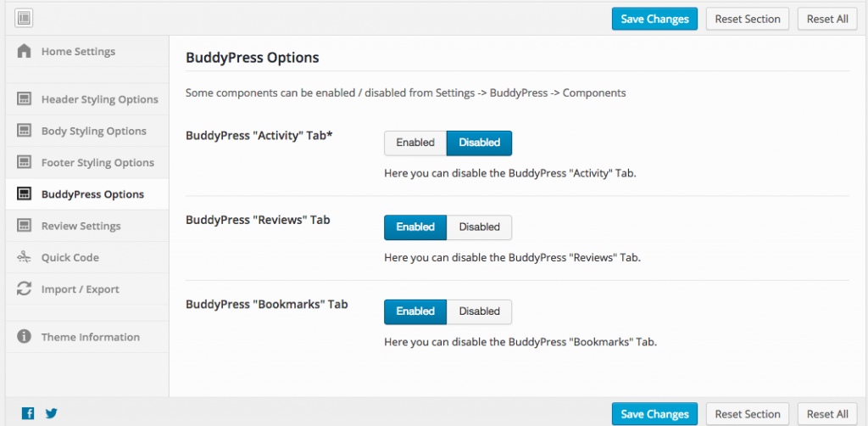
Task: Click the BuddyPress "Bookmarks" Tab label
Action: pyautogui.click(x=267, y=304)
